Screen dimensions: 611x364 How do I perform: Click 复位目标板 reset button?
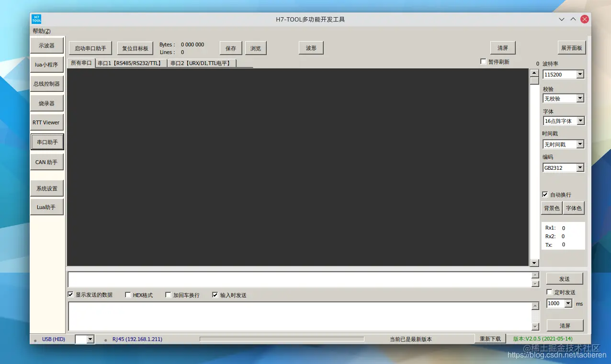135,48
